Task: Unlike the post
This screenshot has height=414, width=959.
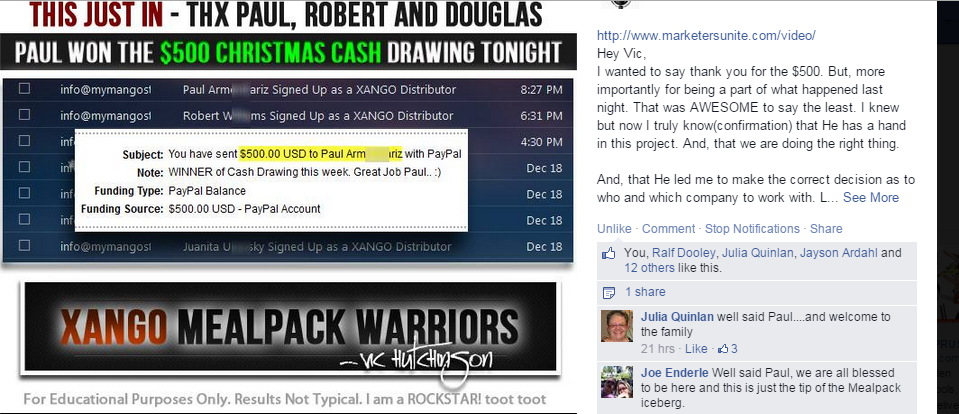Action: click(x=614, y=229)
